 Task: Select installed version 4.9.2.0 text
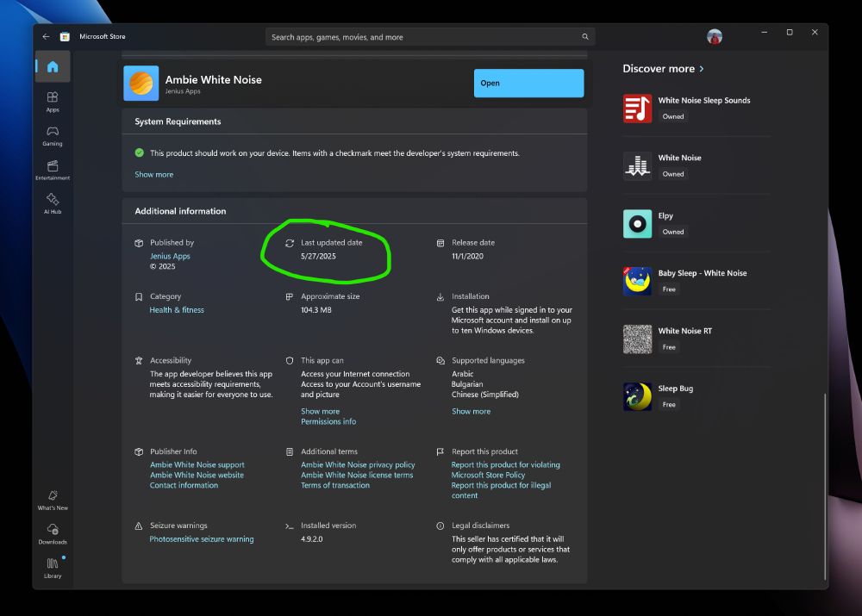tap(312, 539)
